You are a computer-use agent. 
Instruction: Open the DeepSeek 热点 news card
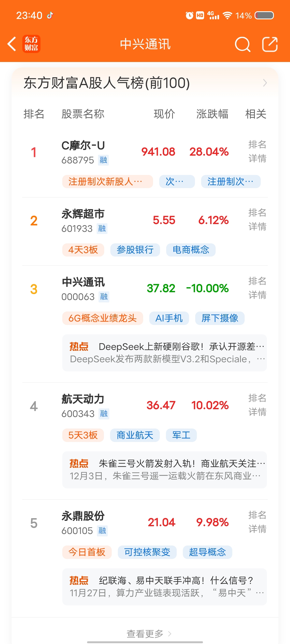click(165, 353)
